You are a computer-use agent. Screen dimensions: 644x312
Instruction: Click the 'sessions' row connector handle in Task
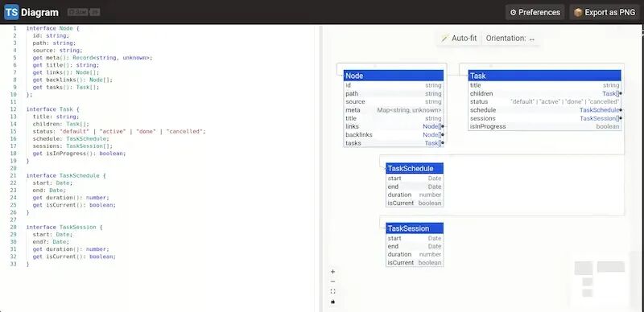(621, 118)
